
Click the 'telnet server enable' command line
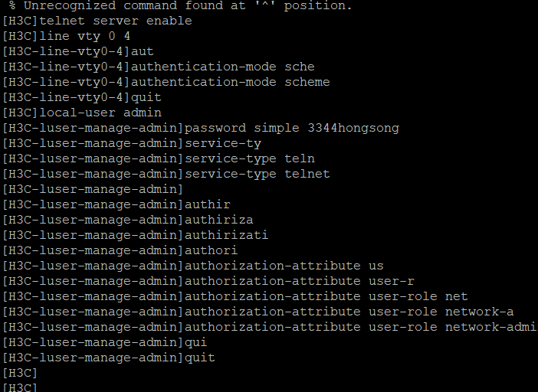point(115,21)
